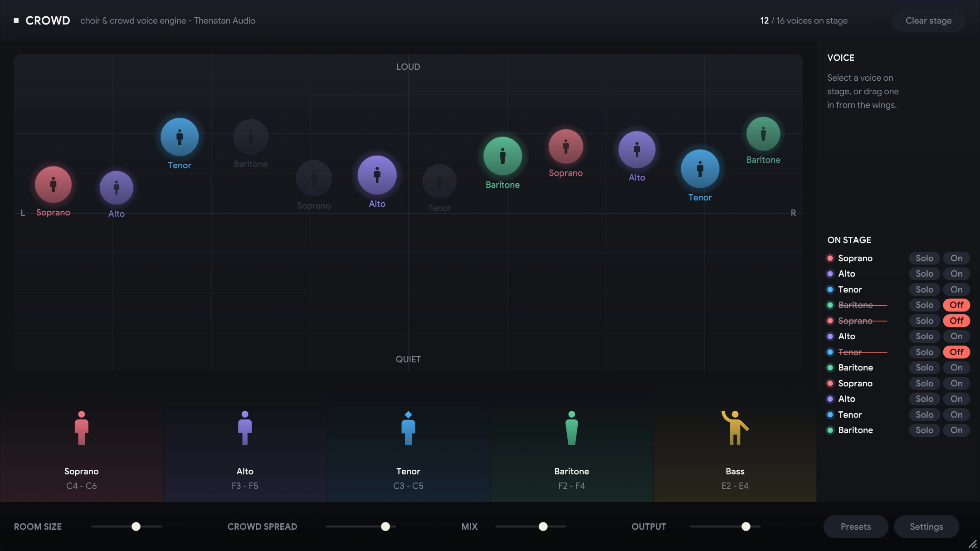Re-enable the struck-through Baritone voice

coord(956,305)
